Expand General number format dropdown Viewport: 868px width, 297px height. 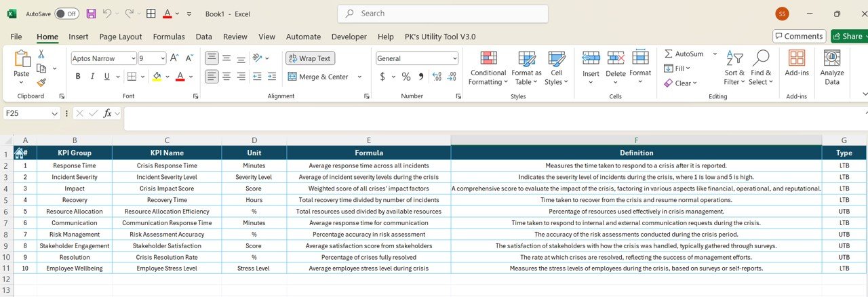[x=454, y=58]
